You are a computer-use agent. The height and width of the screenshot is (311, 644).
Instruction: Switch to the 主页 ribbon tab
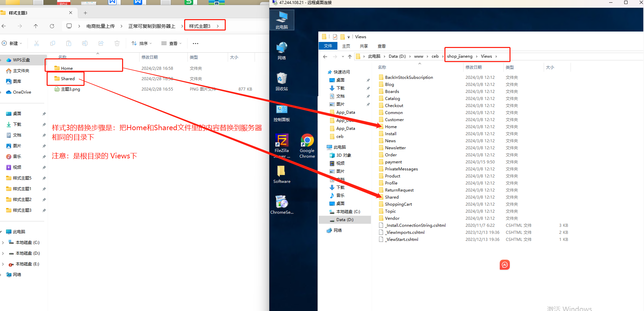[346, 46]
